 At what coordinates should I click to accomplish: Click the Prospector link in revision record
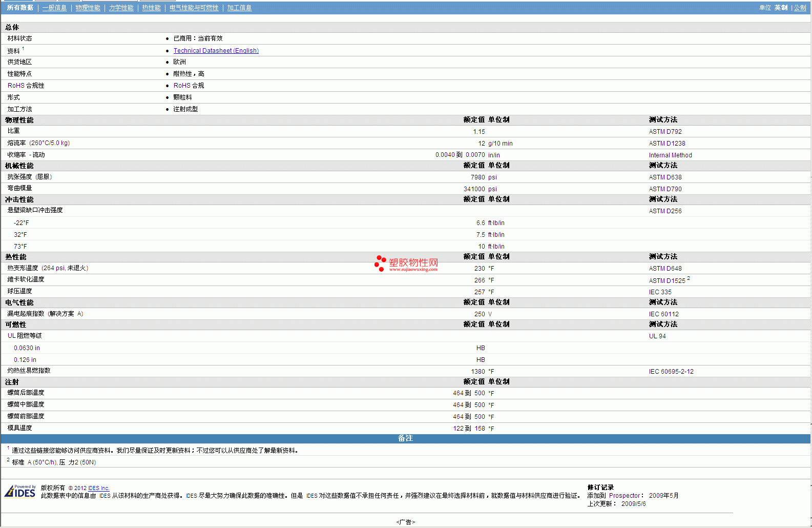(624, 496)
